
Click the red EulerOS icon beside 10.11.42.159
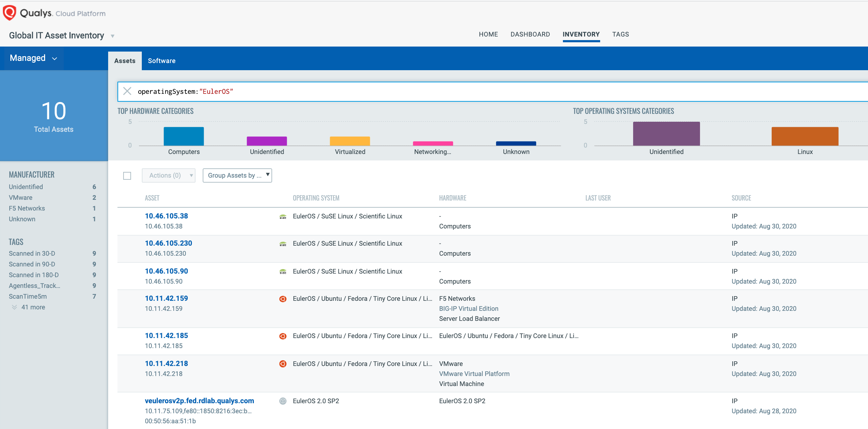pyautogui.click(x=283, y=299)
